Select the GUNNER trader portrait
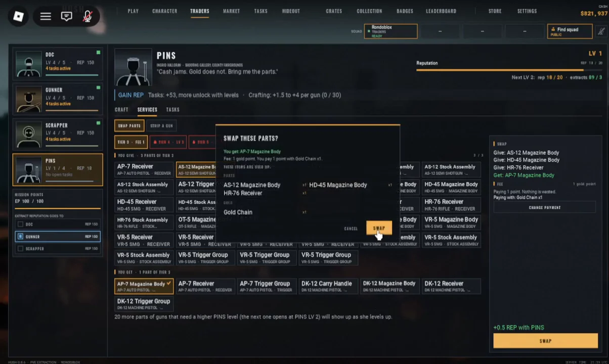The width and height of the screenshot is (609, 364). (28, 99)
